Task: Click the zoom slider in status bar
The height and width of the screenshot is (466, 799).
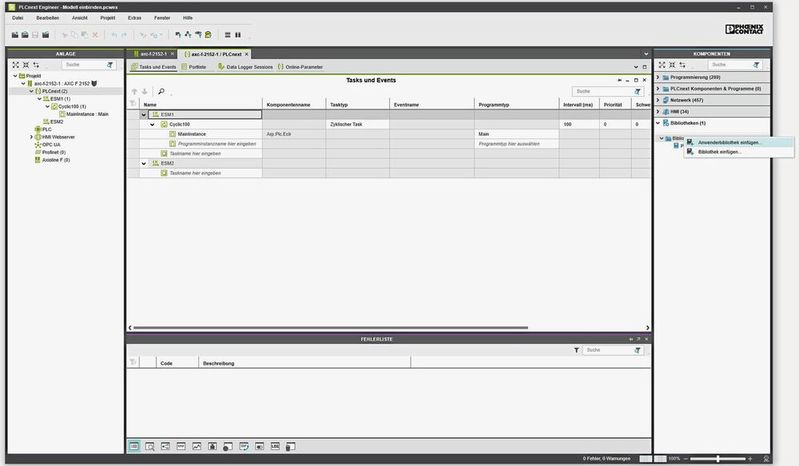Action: [x=717, y=459]
